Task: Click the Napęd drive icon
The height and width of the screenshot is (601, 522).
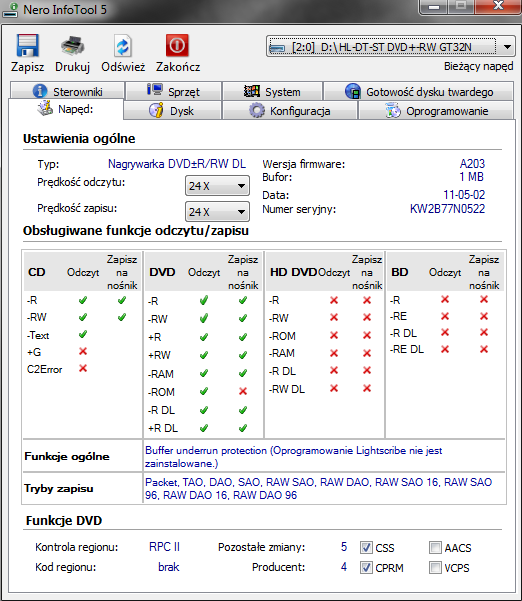Action: [45, 108]
